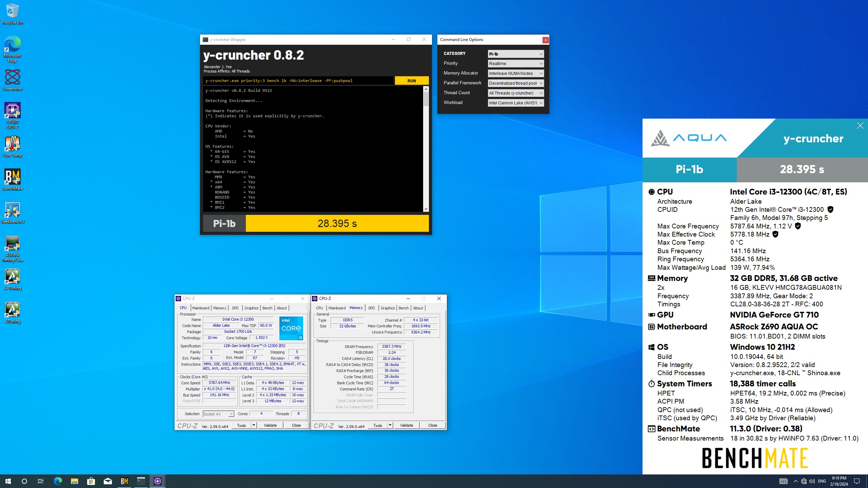
Task: Click Tools button in left CPU-Z window
Action: [x=241, y=425]
